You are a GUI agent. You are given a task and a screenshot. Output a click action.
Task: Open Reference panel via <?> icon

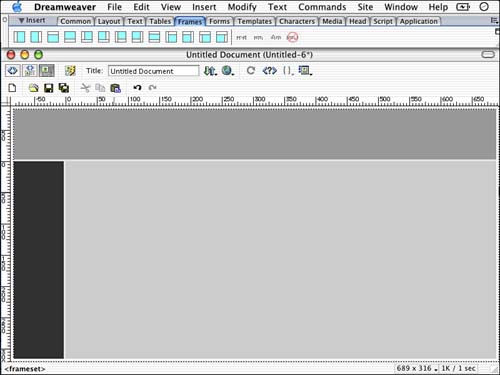[269, 71]
